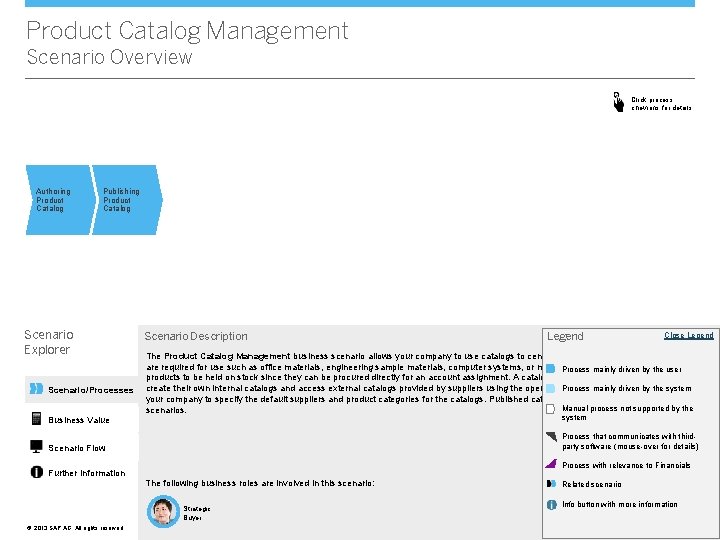Click the 'Process mainly driven by the user' text
This screenshot has width=720, height=540.
click(622, 369)
